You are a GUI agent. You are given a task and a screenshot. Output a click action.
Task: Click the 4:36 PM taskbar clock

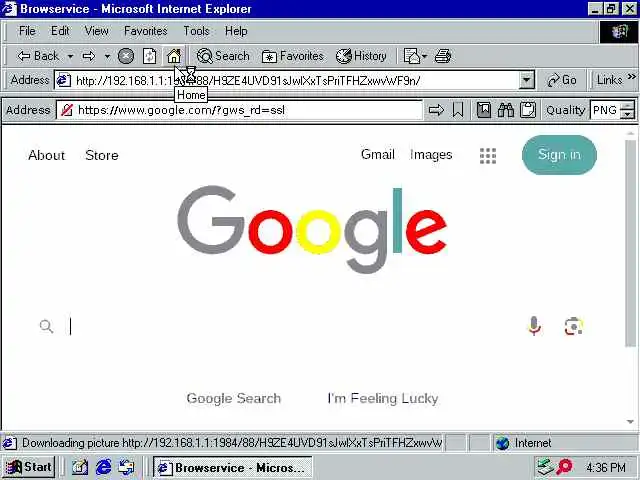[x=605, y=467]
